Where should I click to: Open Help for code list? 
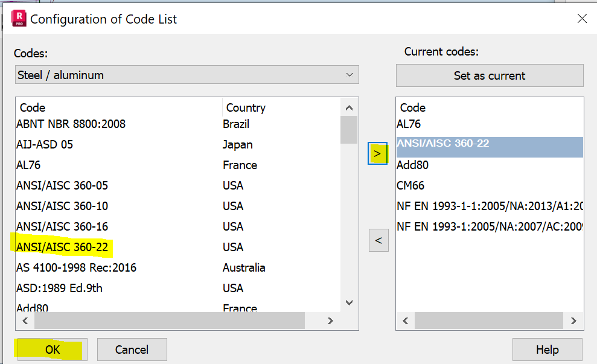pos(547,350)
